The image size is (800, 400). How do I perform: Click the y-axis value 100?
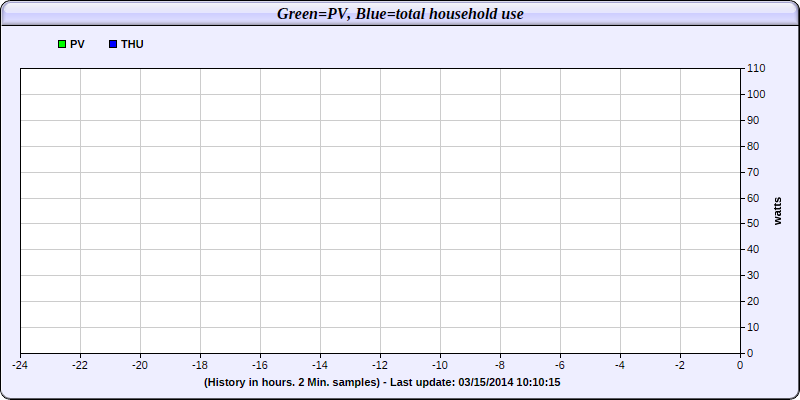[756, 94]
